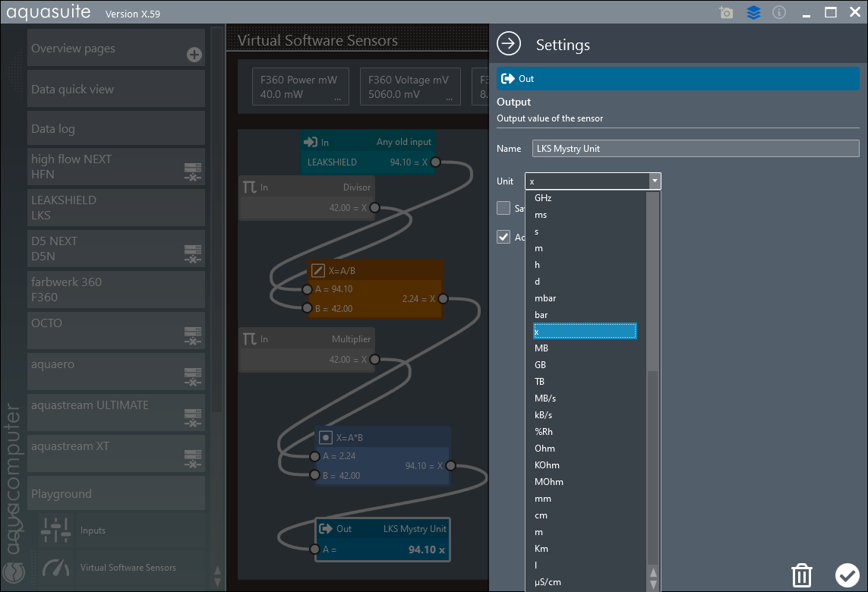Click the Name field with LKS Mystry Unit
868x592 pixels.
coord(695,149)
